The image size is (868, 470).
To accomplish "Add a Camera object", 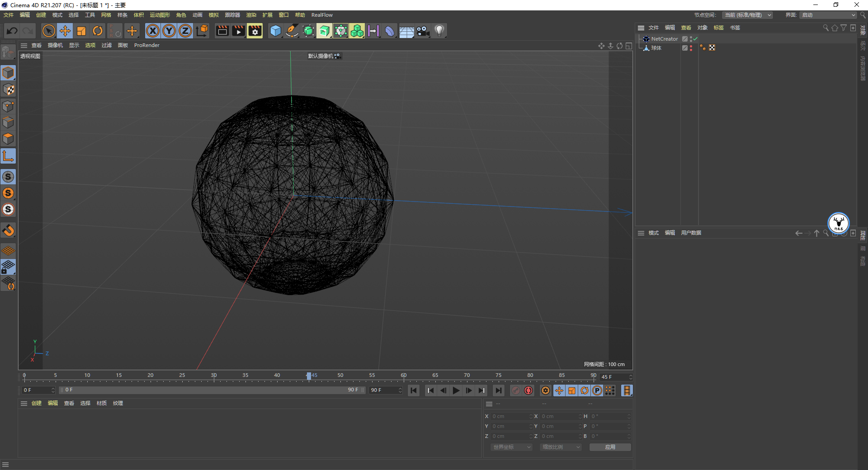I will coord(423,31).
